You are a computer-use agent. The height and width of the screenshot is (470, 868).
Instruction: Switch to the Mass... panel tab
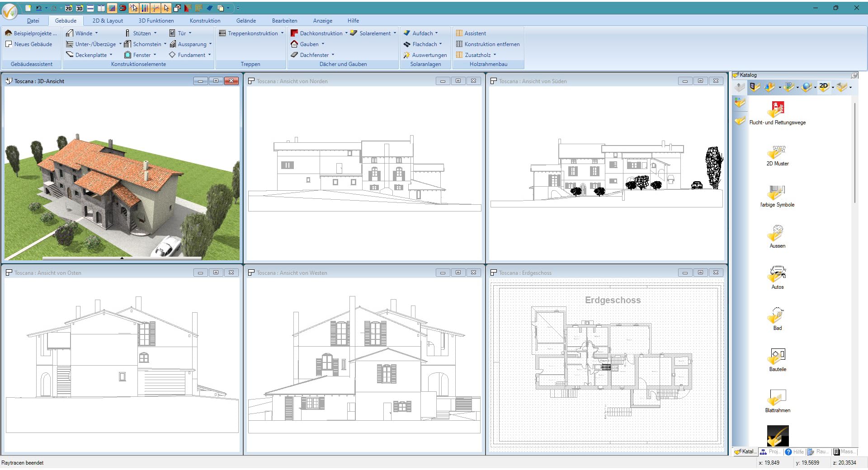(844, 451)
